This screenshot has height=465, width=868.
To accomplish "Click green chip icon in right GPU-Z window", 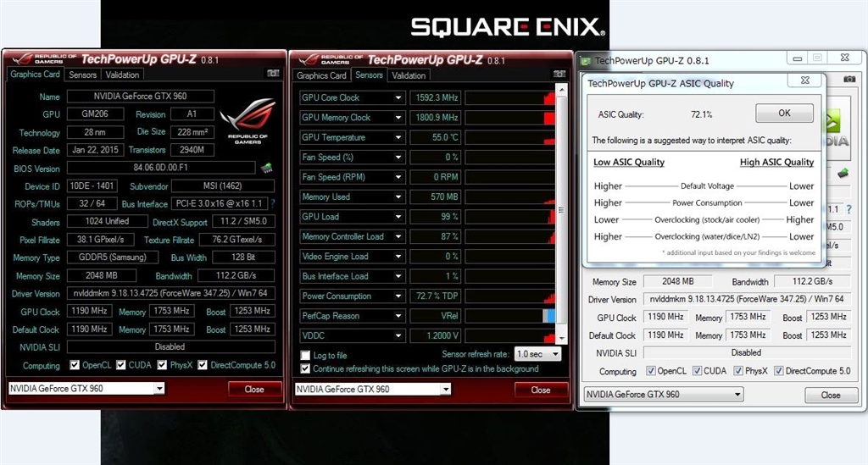I will click(843, 173).
